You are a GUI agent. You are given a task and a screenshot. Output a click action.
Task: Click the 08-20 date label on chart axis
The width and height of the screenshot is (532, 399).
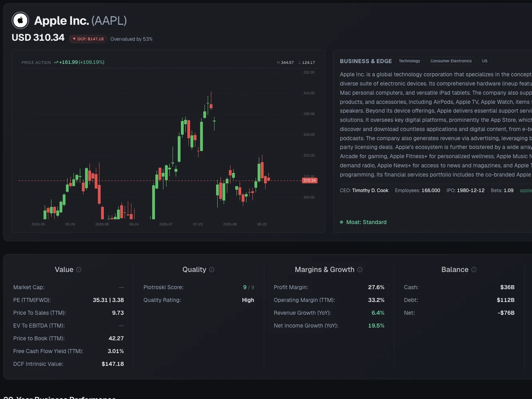point(262,224)
